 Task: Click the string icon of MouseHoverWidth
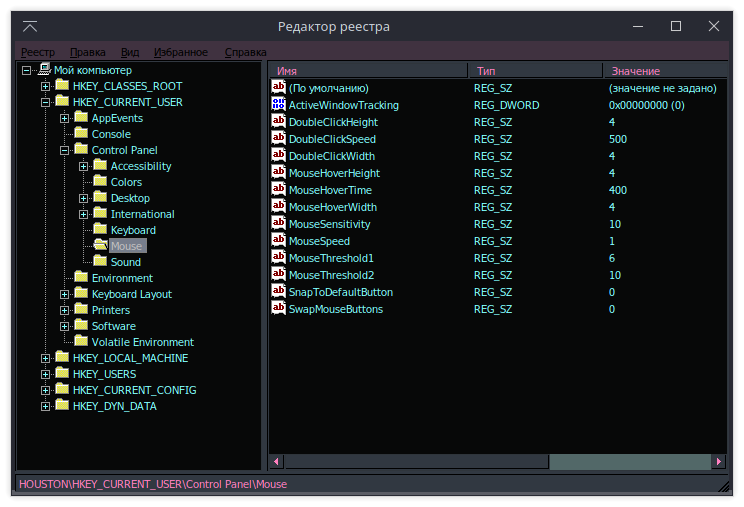point(279,206)
